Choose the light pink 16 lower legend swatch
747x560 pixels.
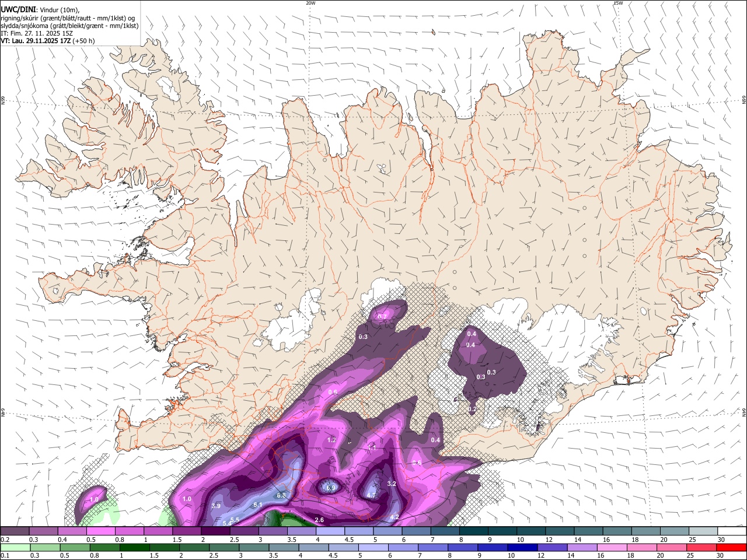611,547
